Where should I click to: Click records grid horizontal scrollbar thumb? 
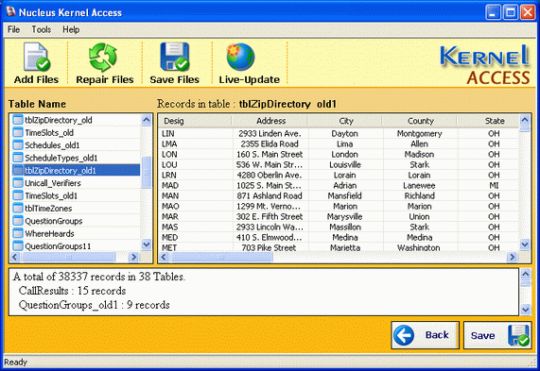point(222,257)
